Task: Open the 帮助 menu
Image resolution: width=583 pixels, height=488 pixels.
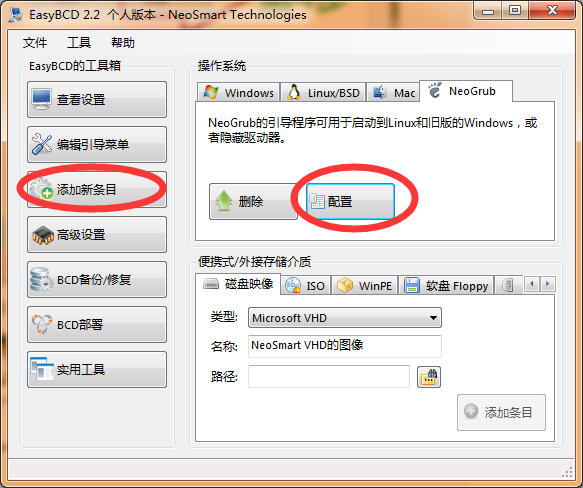Action: pyautogui.click(x=123, y=42)
